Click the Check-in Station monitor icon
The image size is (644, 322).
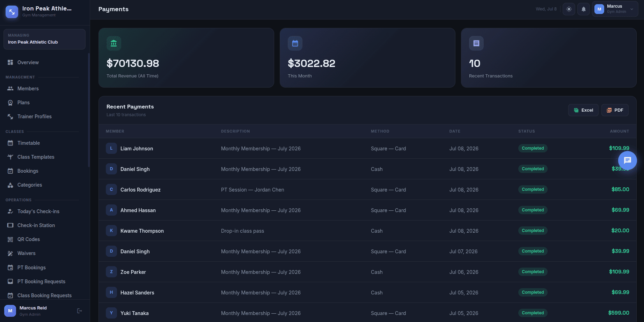(x=10, y=225)
